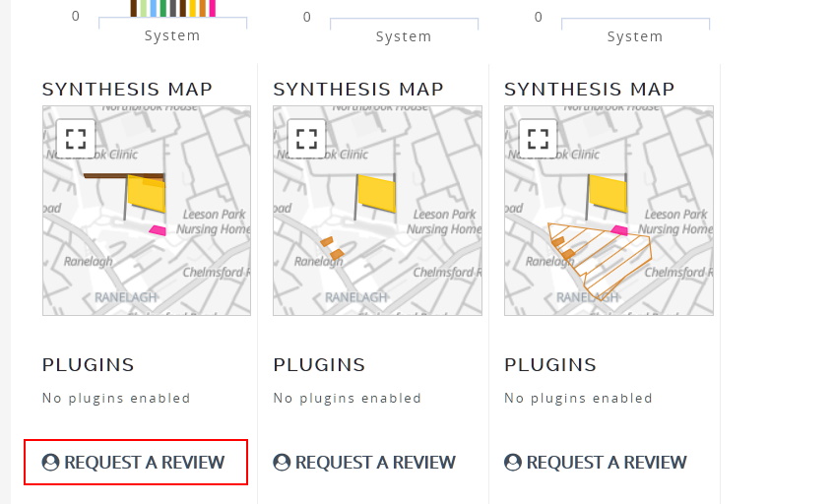833x504 pixels.
Task: Click the second synthesis map thumbnail
Action: pyautogui.click(x=378, y=211)
